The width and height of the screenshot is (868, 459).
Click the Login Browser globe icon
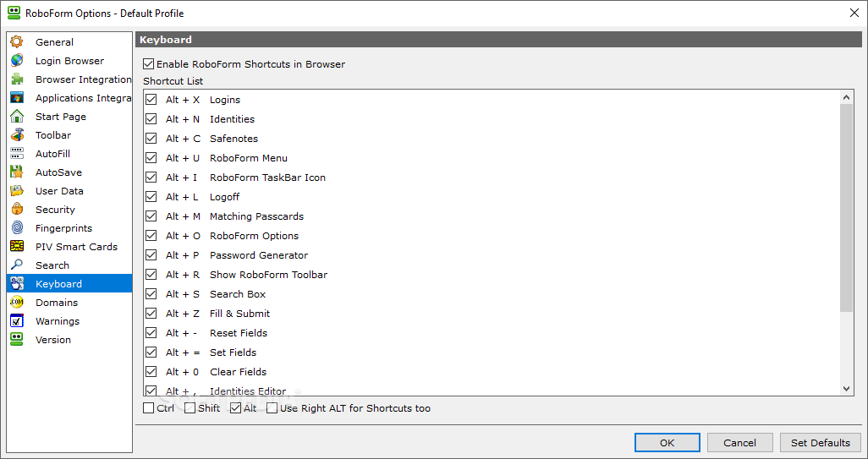[x=17, y=60]
